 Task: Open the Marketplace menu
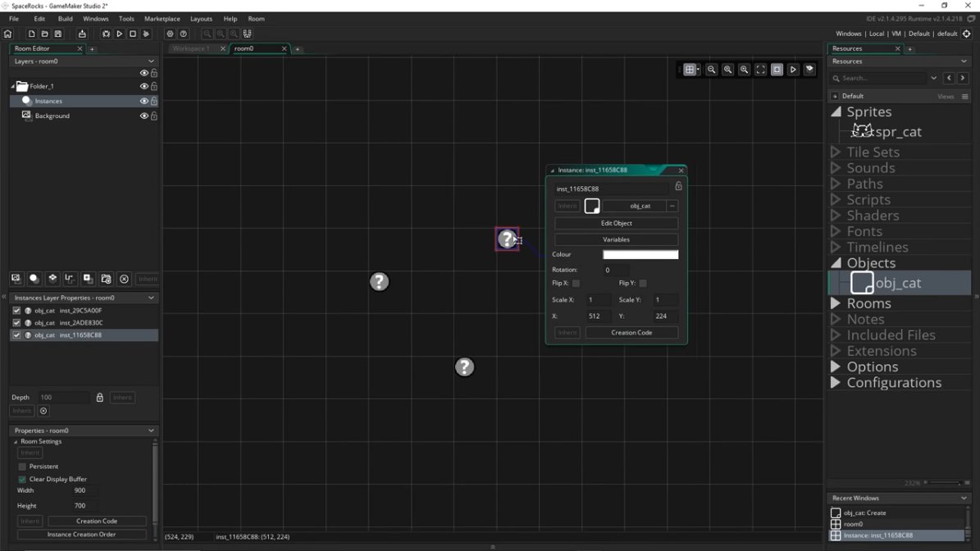(x=162, y=19)
